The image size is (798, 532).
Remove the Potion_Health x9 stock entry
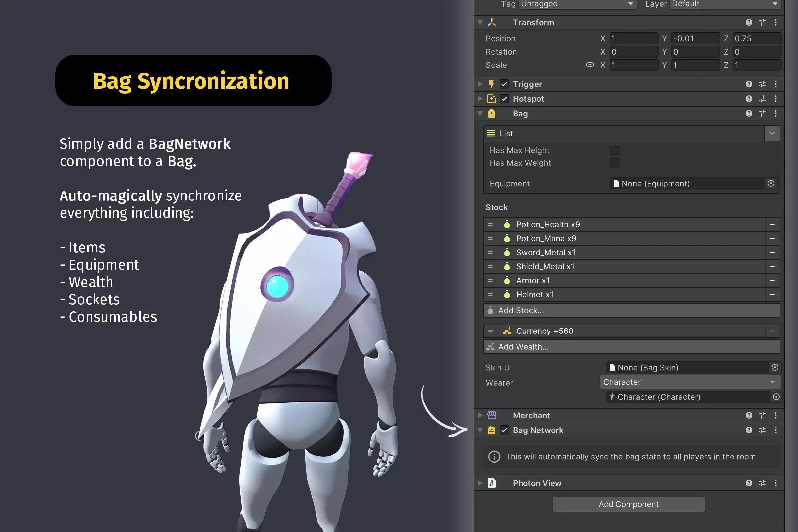click(x=772, y=225)
